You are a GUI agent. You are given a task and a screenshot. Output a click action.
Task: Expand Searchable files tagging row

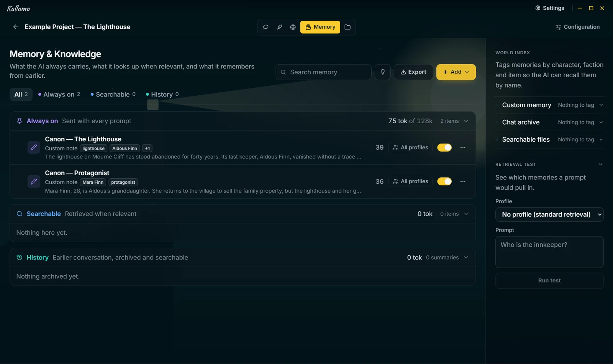550,139
